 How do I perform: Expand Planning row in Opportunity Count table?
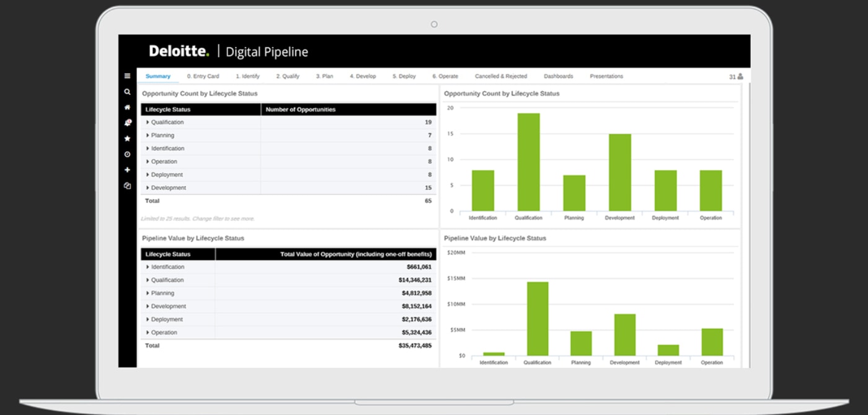click(148, 135)
